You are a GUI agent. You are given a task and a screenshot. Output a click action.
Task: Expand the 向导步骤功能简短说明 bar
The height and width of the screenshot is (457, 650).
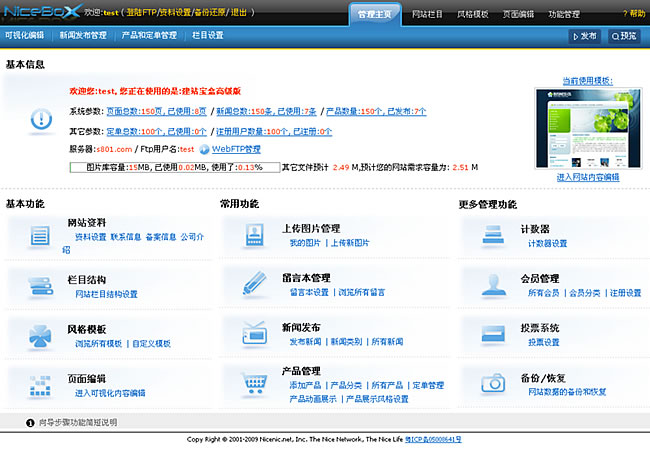click(78, 422)
